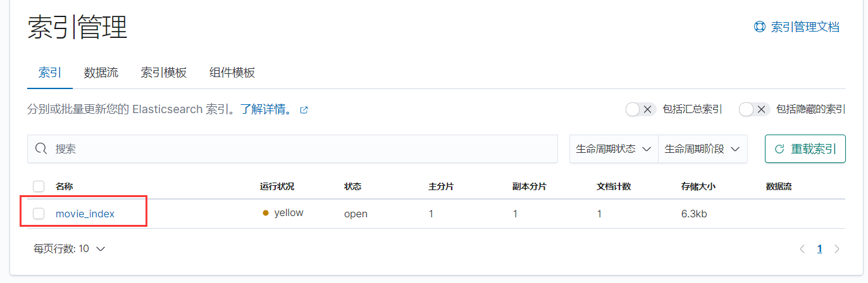
Task: Go to previous page arrow
Action: click(x=802, y=249)
